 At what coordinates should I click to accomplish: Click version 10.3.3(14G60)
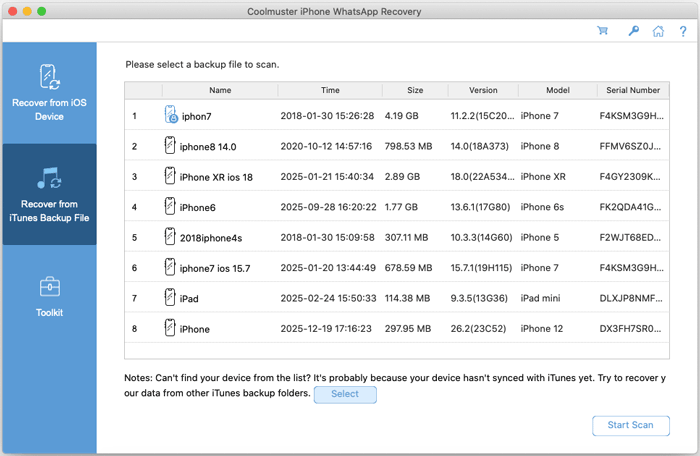481,237
